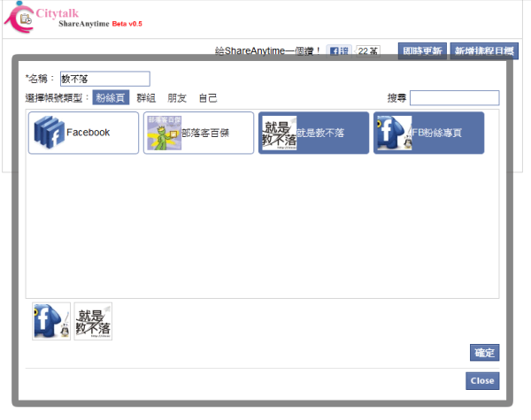Click the 名稱 input field
Screen dimensions: 531x420
click(105, 79)
